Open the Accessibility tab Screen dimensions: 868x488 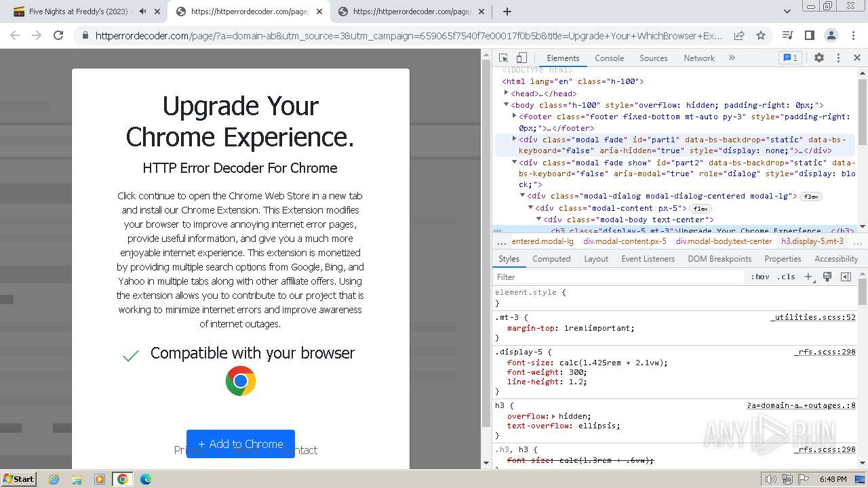click(836, 259)
